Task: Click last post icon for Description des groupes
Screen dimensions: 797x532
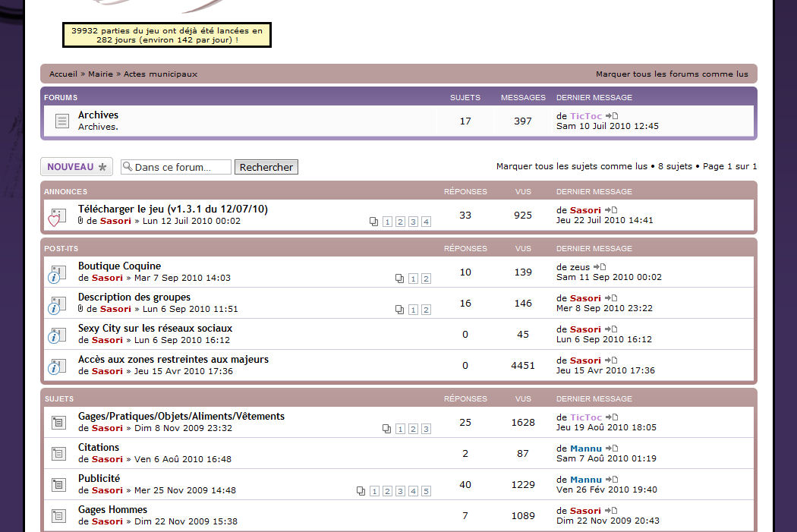Action: pos(611,298)
